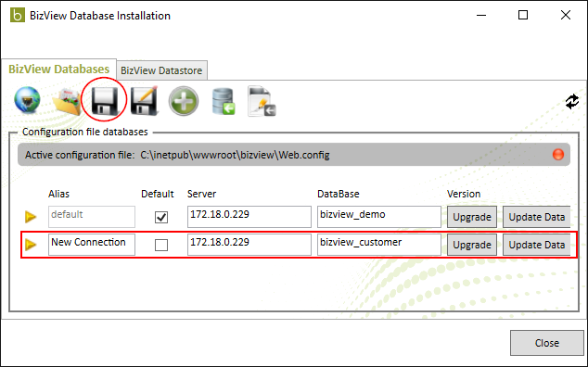The height and width of the screenshot is (367, 588).
Task: Edit the bizview_customer database field
Action: pyautogui.click(x=378, y=245)
